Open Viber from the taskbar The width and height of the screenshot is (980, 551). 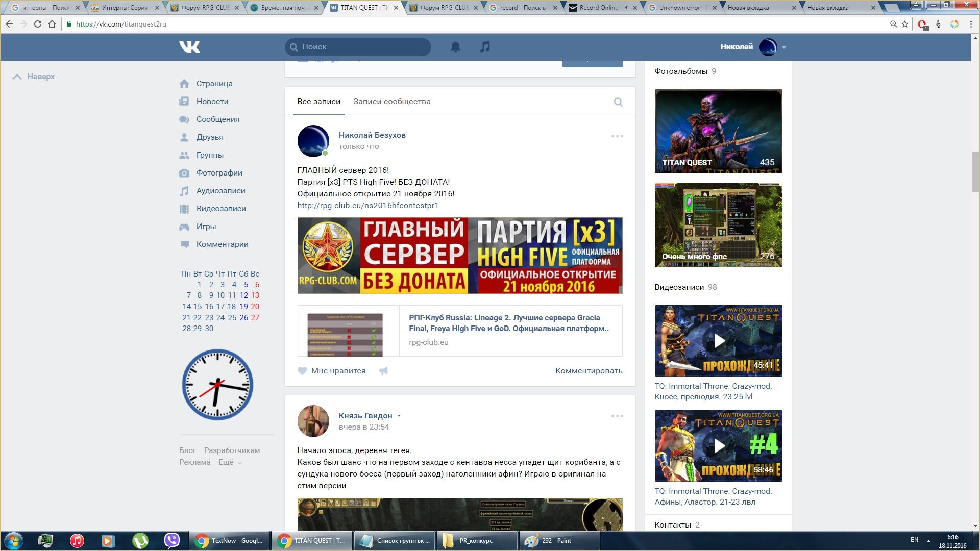tap(172, 540)
